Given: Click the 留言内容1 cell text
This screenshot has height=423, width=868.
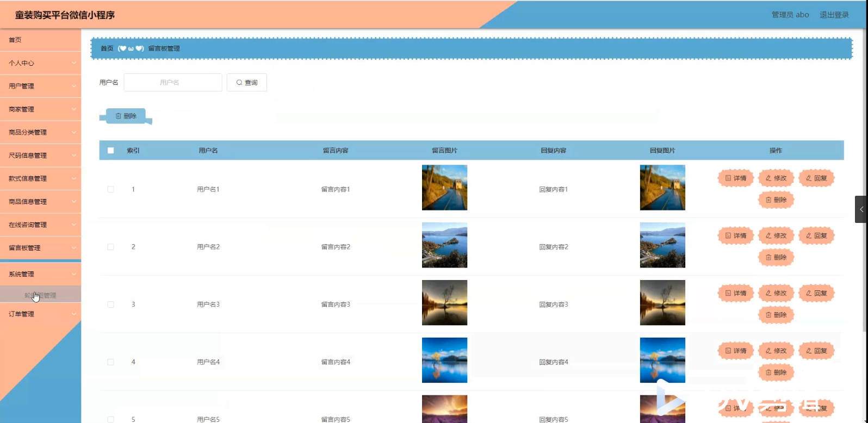Looking at the screenshot, I should click(x=336, y=189).
